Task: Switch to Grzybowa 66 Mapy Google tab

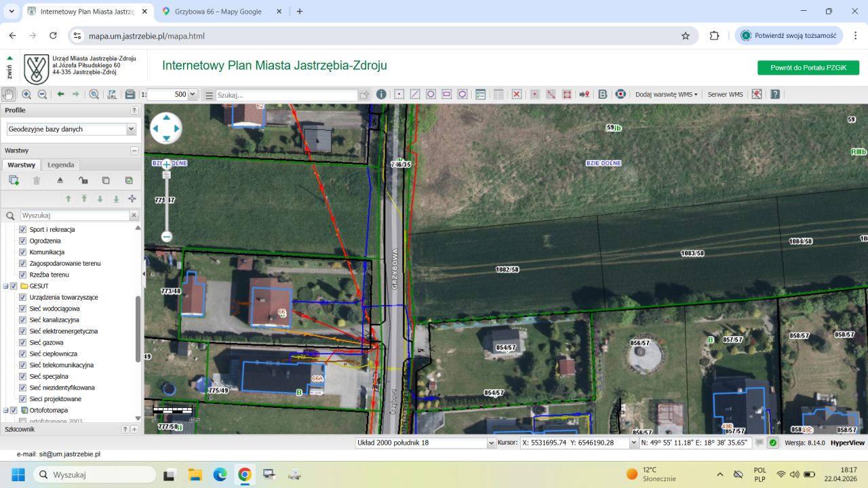Action: pos(217,12)
